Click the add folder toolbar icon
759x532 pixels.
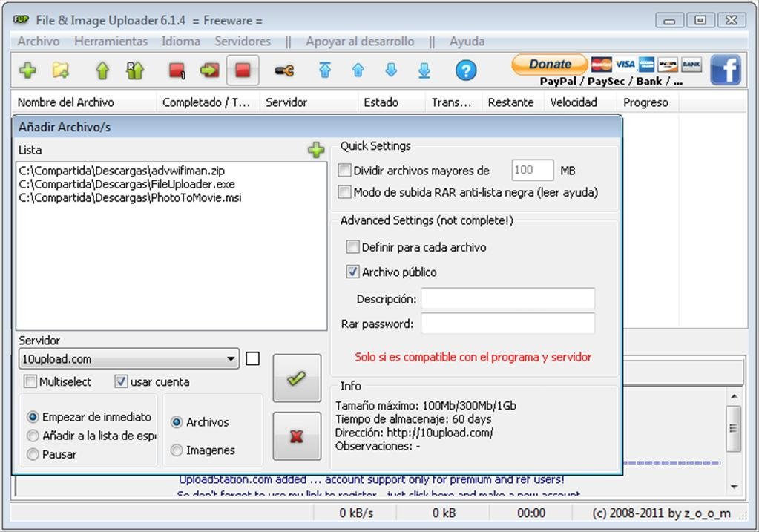(61, 70)
